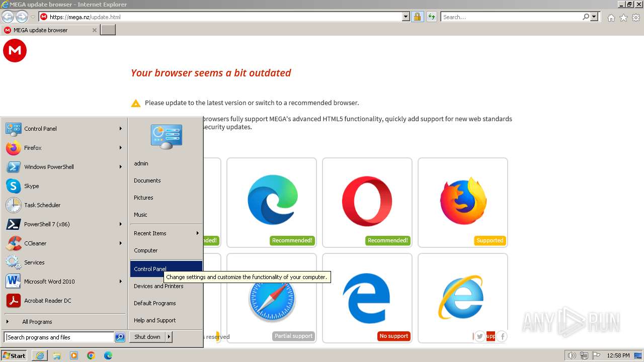Focus the Search programs and files box

59,337
